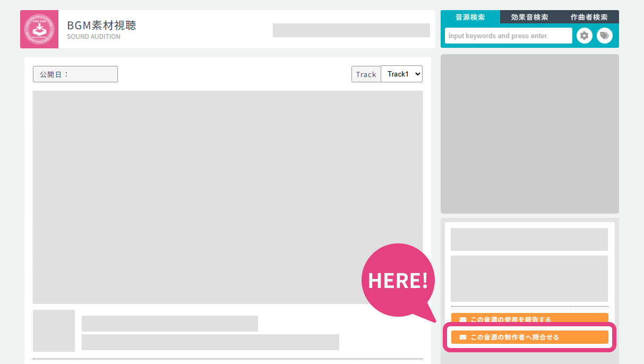644x364 pixels.
Task: Click the tag search icon
Action: pyautogui.click(x=604, y=36)
